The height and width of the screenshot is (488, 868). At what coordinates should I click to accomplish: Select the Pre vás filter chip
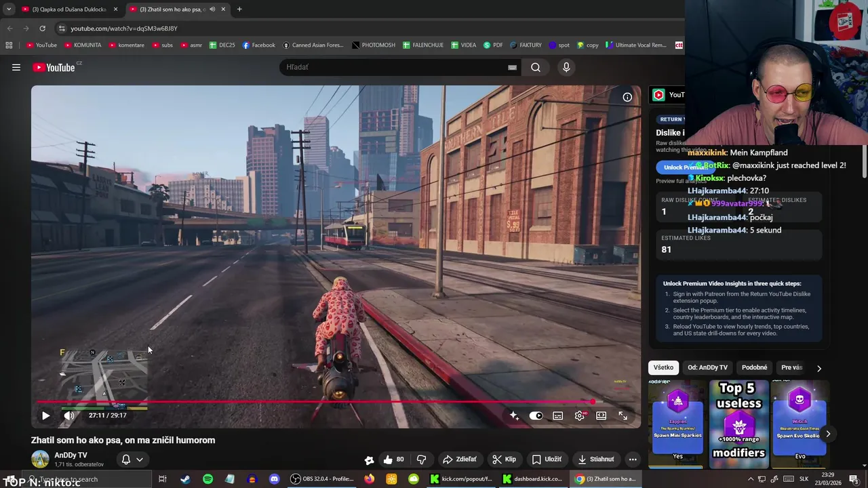tap(791, 367)
